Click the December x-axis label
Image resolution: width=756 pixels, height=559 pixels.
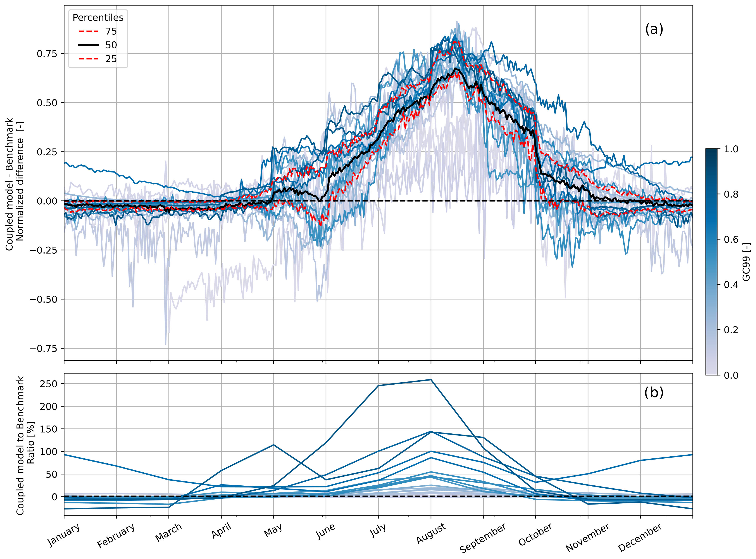pos(640,537)
